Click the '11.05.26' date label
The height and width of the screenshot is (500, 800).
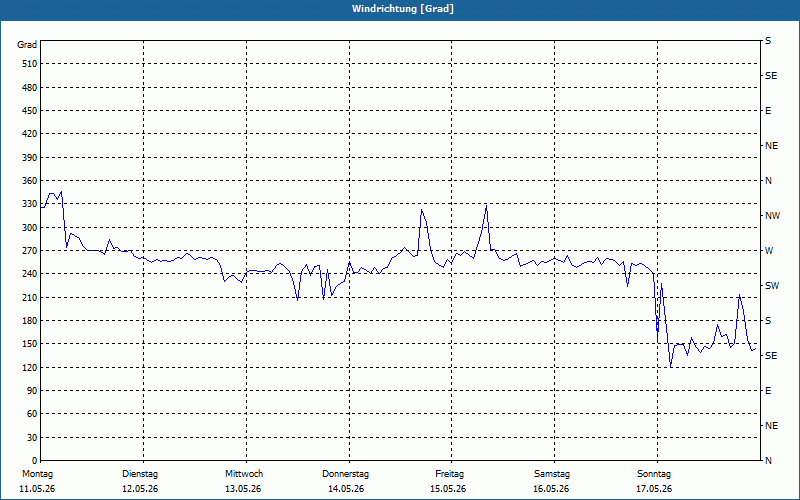point(37,489)
